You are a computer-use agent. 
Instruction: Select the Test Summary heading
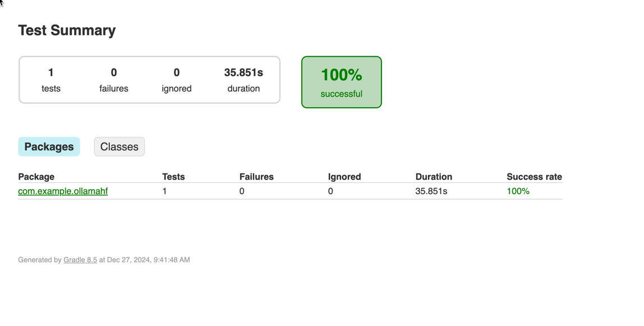pos(67,30)
